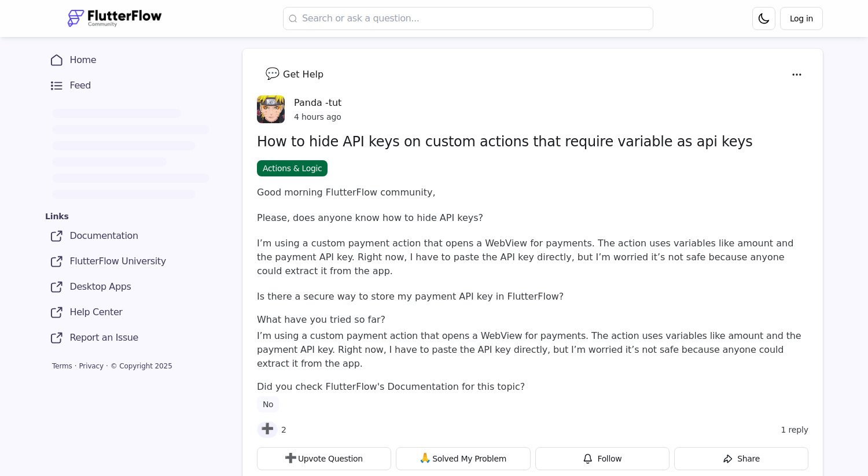The height and width of the screenshot is (476, 868).
Task: Click the FlutterFlow Community logo
Action: (x=114, y=18)
